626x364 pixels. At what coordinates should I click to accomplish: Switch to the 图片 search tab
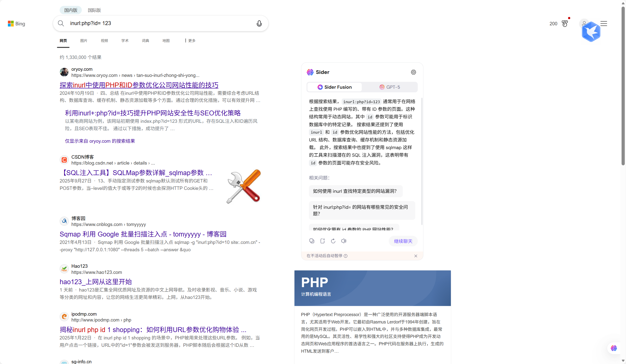click(84, 40)
